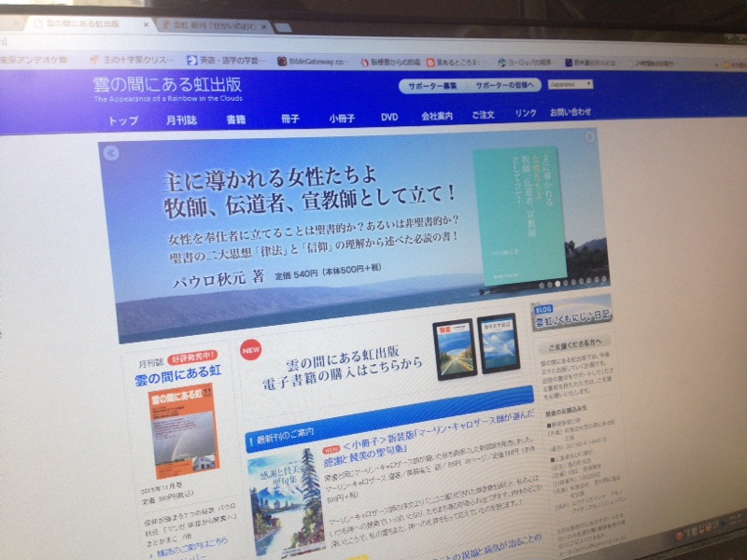Select the トップ navigation item
This screenshot has height=560, width=747.
coord(123,120)
